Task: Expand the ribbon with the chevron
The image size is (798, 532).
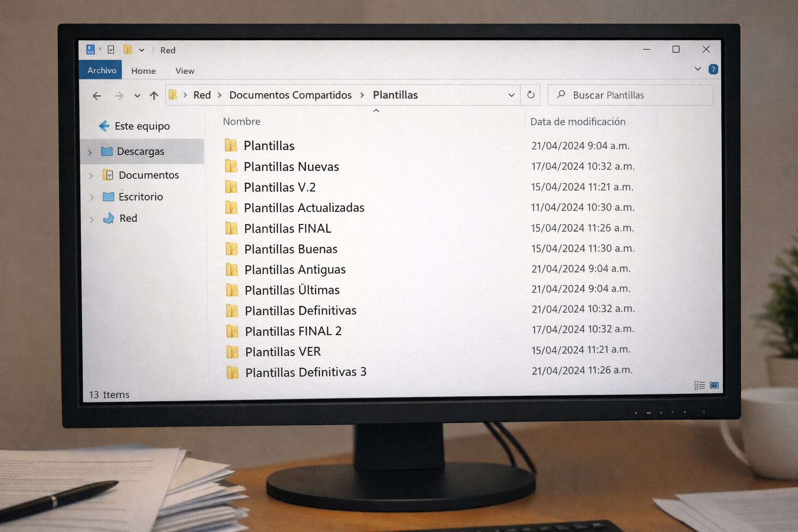Action: coord(698,69)
